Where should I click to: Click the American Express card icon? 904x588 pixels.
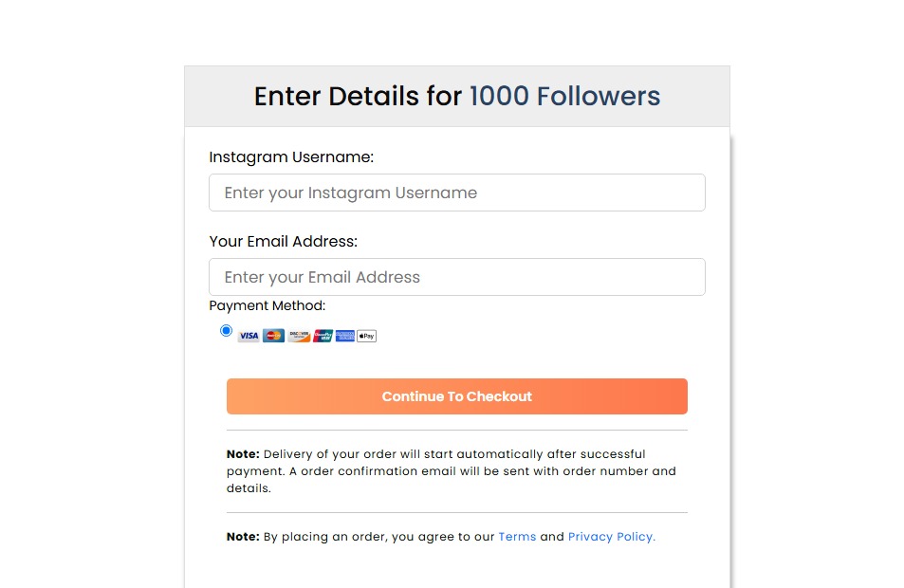[344, 336]
